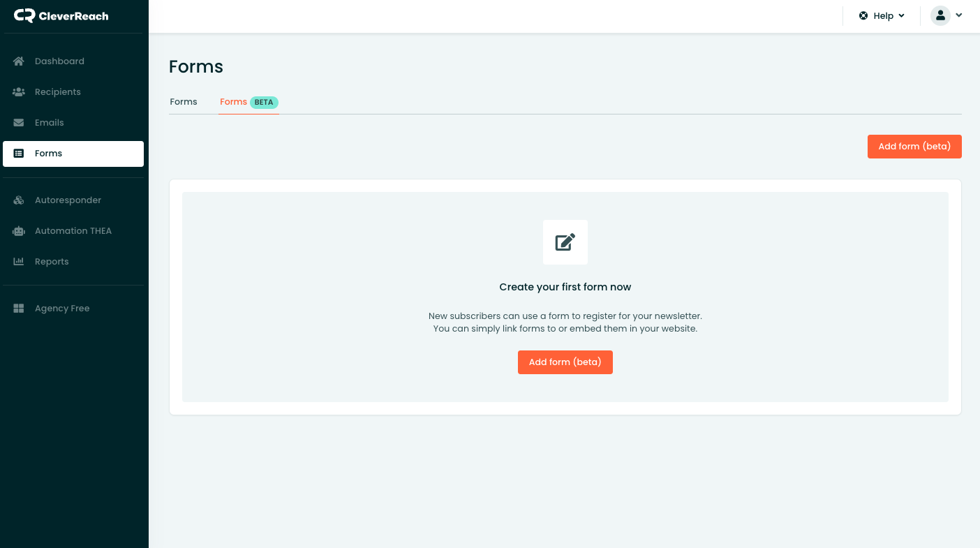The image size is (980, 548).
Task: Expand the user account chevron
Action: coord(959,15)
